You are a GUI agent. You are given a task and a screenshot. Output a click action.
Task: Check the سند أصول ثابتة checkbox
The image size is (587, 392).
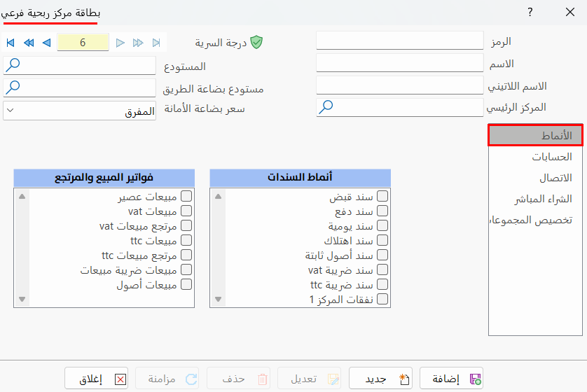(x=382, y=255)
